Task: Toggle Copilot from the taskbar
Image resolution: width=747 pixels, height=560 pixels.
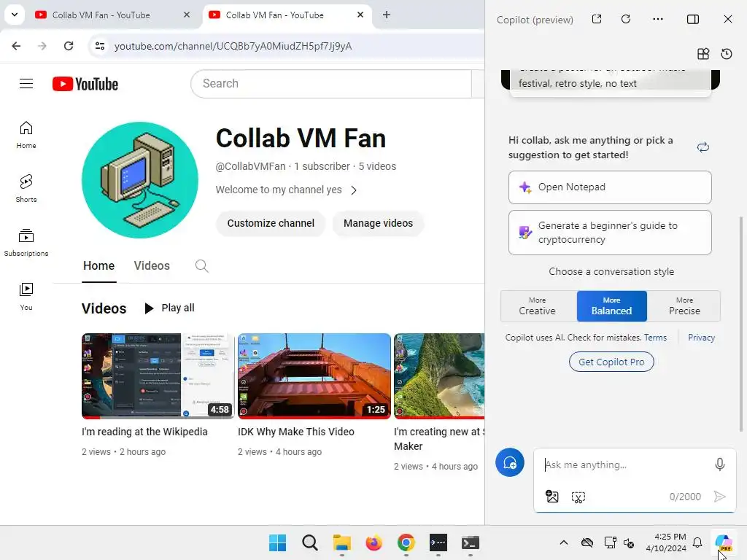Action: coord(723,542)
